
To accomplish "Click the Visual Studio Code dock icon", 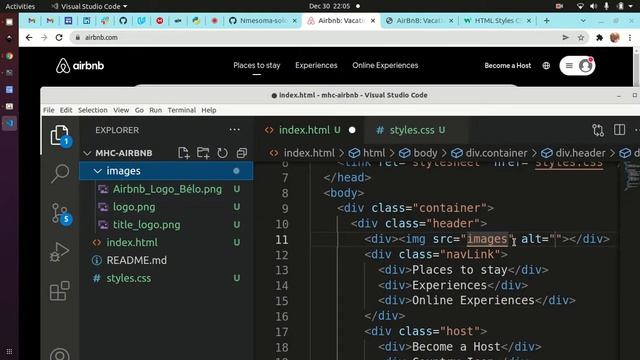I will 9,123.
